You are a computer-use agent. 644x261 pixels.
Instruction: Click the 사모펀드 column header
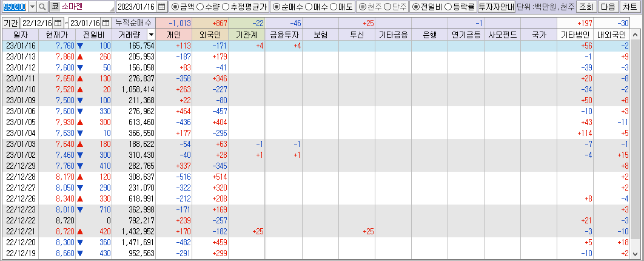502,35
